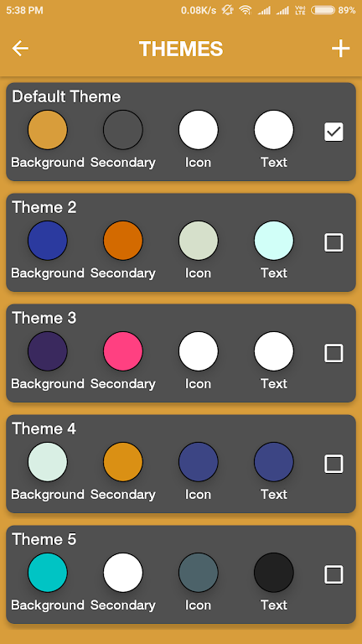Edit Theme 3 pink Secondary color
Viewport: 362px width, 644px height.
click(123, 351)
